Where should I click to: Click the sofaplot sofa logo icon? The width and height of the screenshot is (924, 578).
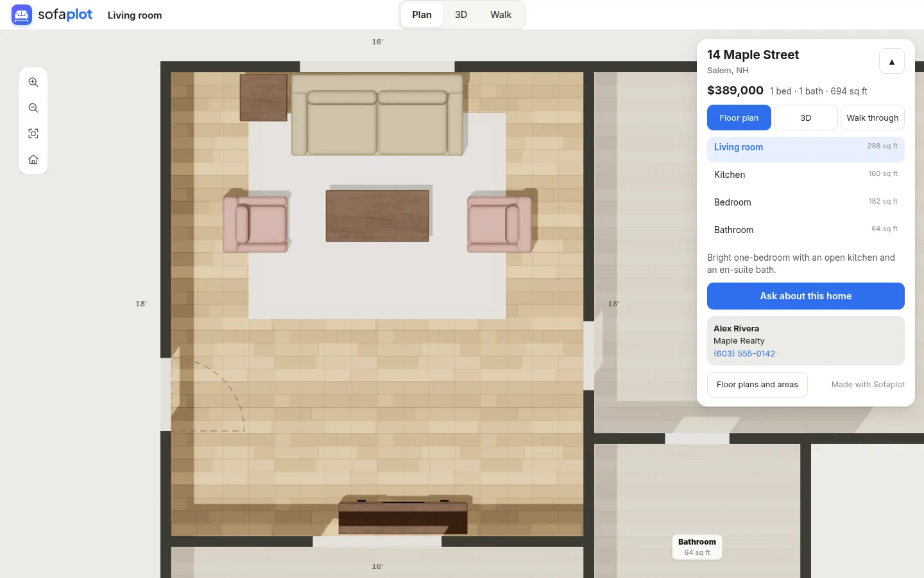click(x=22, y=15)
